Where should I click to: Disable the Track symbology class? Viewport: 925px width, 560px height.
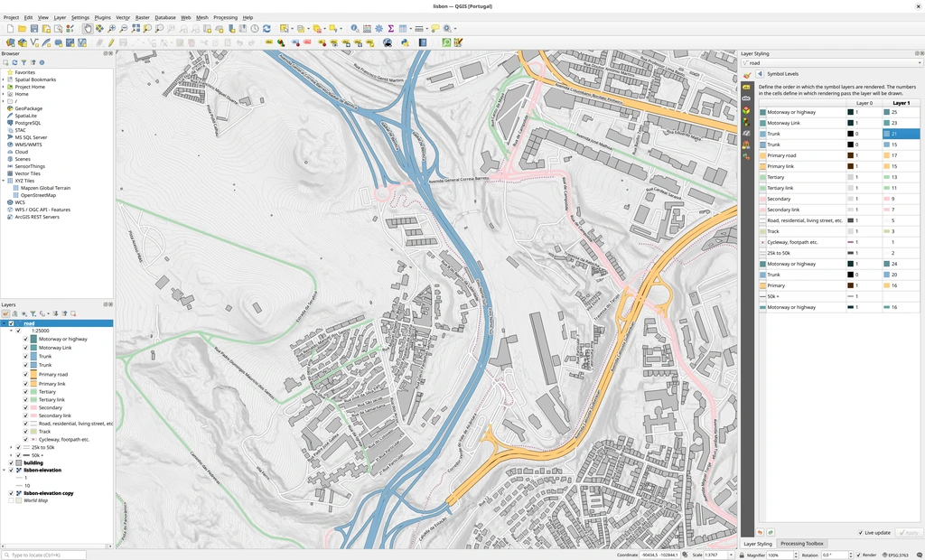[26, 432]
